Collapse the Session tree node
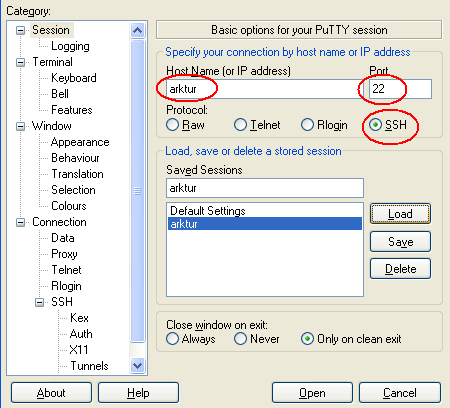The height and width of the screenshot is (408, 450). [x=20, y=31]
